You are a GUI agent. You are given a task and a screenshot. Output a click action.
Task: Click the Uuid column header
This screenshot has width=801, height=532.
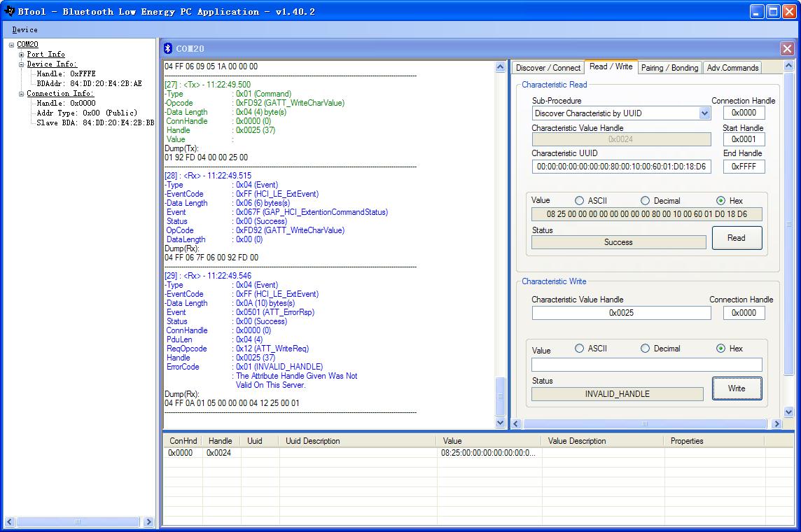pos(260,440)
